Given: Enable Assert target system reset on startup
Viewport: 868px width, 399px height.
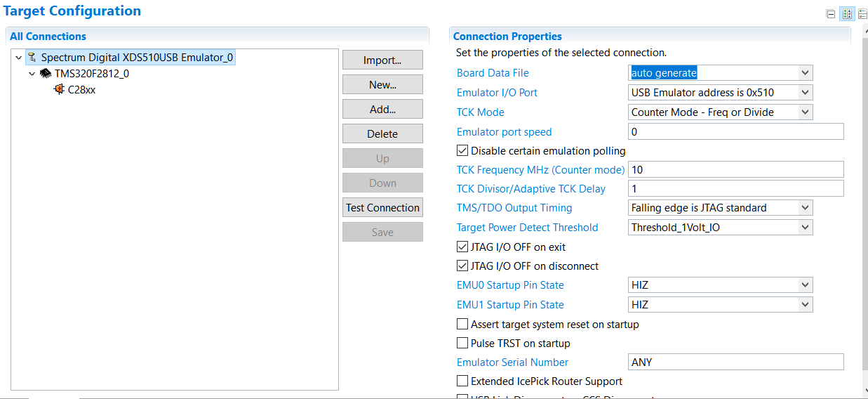Looking at the screenshot, I should click(x=462, y=325).
